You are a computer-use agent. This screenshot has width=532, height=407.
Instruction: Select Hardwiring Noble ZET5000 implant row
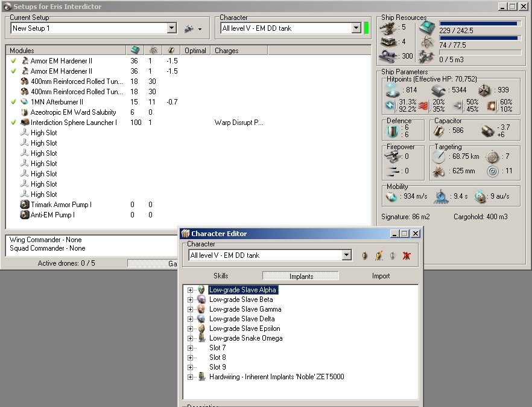coord(276,377)
